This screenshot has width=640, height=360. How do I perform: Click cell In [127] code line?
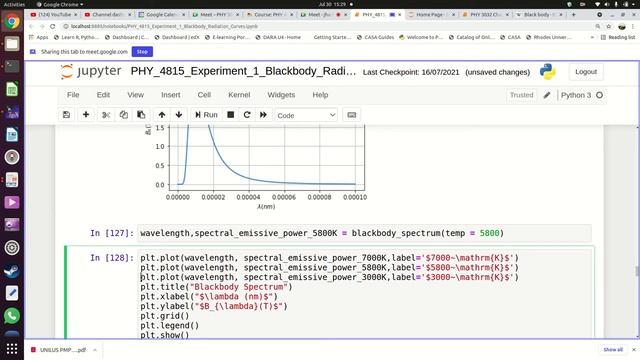364,233
